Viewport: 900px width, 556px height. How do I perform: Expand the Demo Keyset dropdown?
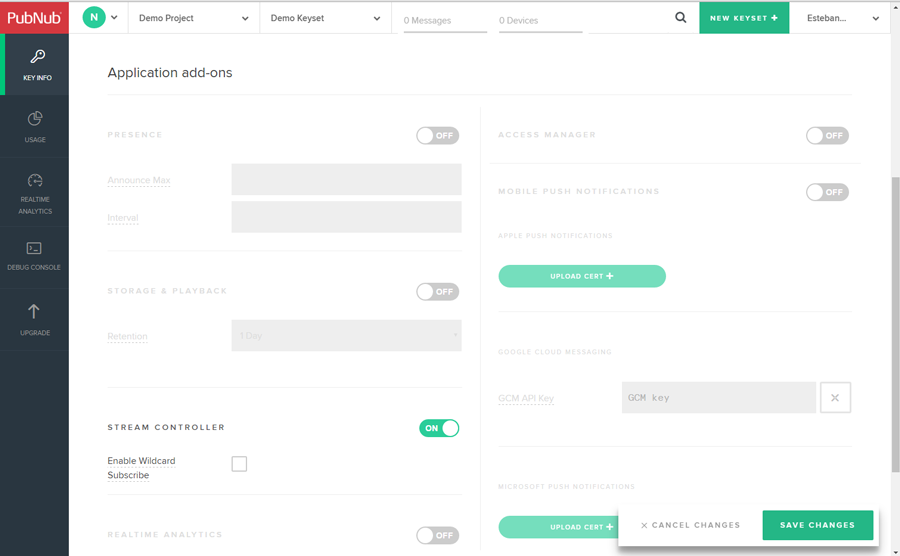click(x=325, y=18)
